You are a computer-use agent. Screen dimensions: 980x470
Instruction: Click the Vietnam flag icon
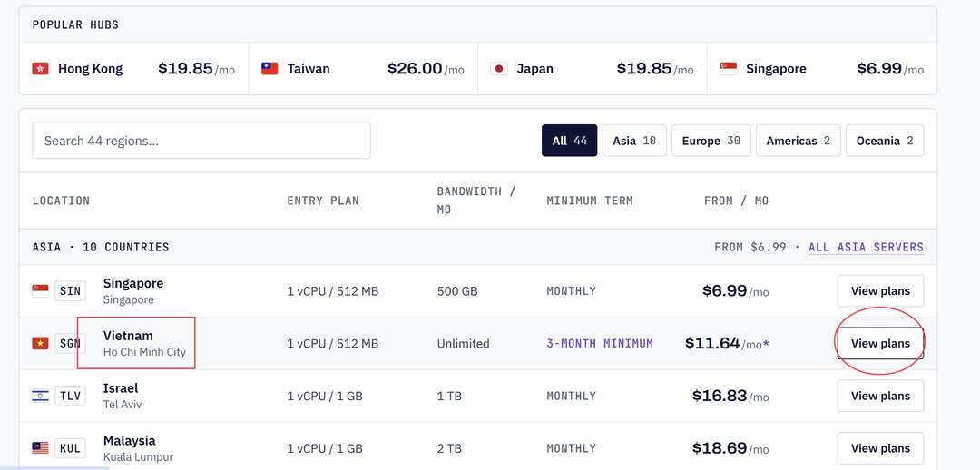click(x=40, y=343)
